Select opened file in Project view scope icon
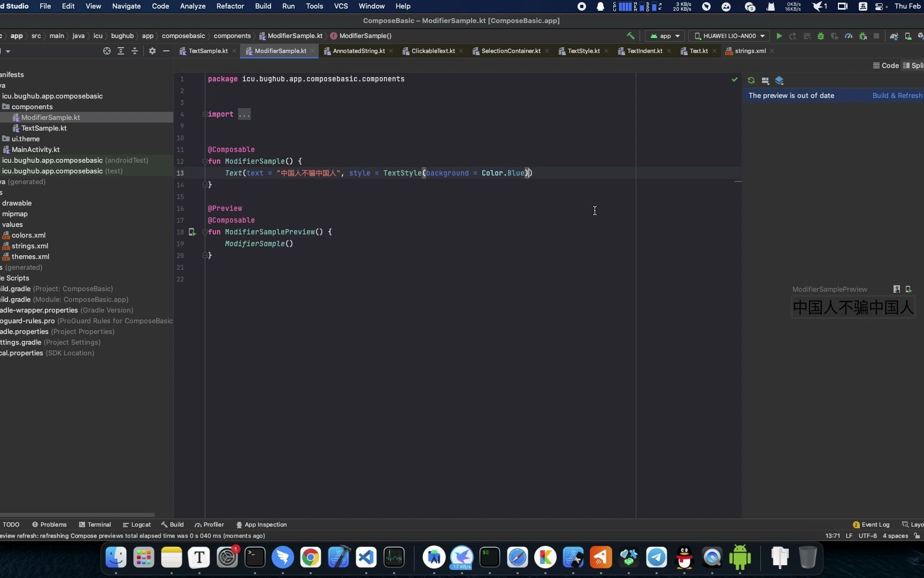924x578 pixels. [106, 51]
